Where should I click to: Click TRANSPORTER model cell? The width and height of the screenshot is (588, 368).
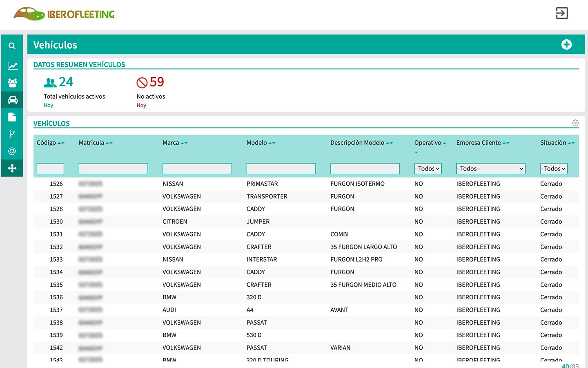point(267,196)
